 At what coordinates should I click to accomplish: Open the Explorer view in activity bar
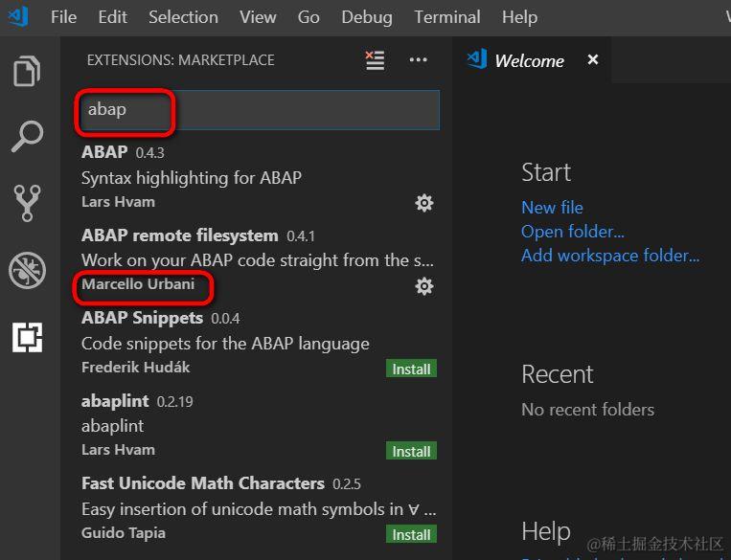[x=27, y=71]
